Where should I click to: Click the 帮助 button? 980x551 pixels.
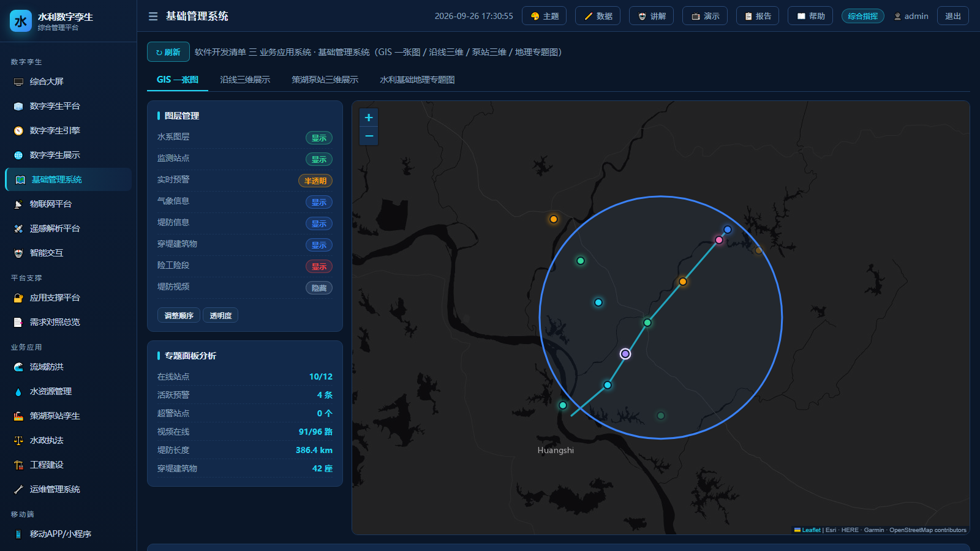pyautogui.click(x=810, y=16)
